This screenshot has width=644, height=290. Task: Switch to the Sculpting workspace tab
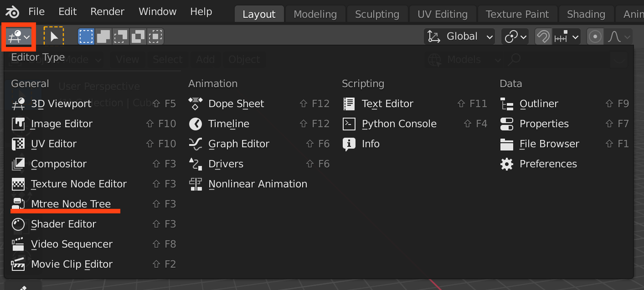[377, 15]
